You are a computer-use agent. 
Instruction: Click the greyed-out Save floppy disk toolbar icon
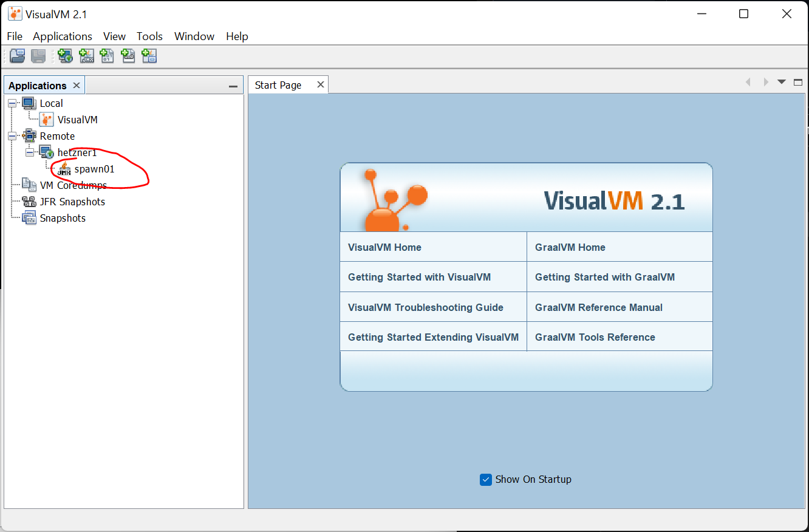(x=38, y=56)
